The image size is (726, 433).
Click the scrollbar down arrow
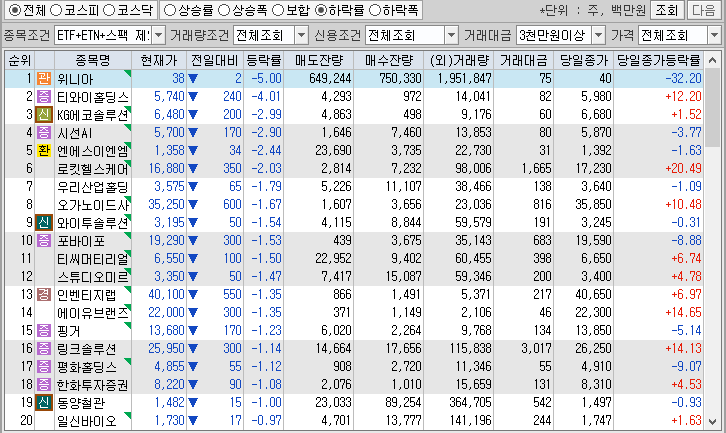[713, 421]
